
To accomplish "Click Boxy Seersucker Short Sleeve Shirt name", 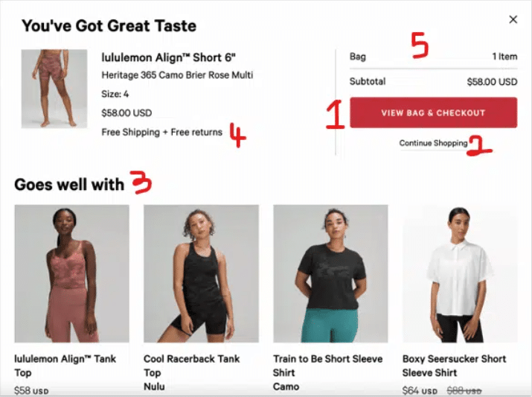I will pos(454,366).
